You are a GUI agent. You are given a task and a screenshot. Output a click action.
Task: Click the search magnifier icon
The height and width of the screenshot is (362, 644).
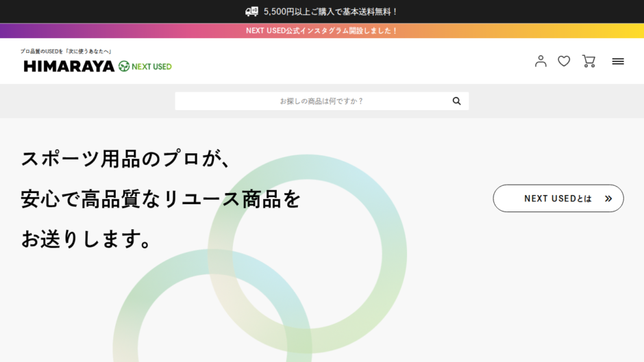point(456,101)
